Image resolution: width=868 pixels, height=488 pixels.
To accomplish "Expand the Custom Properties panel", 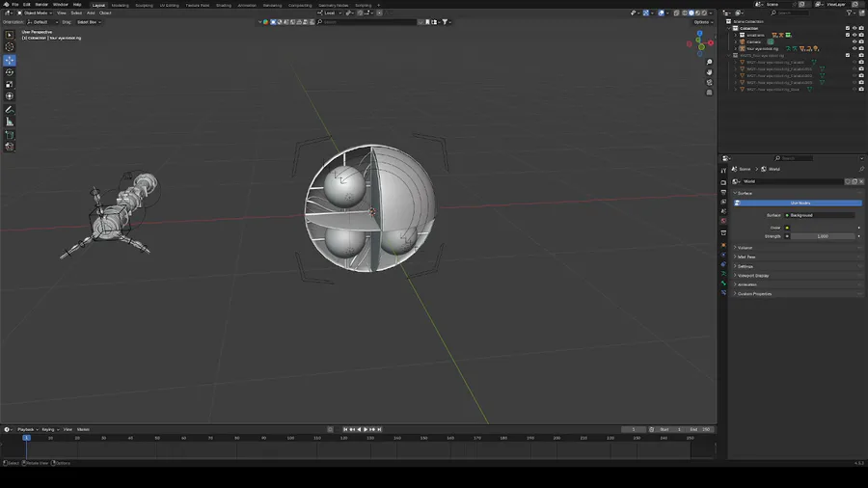I will [798, 294].
